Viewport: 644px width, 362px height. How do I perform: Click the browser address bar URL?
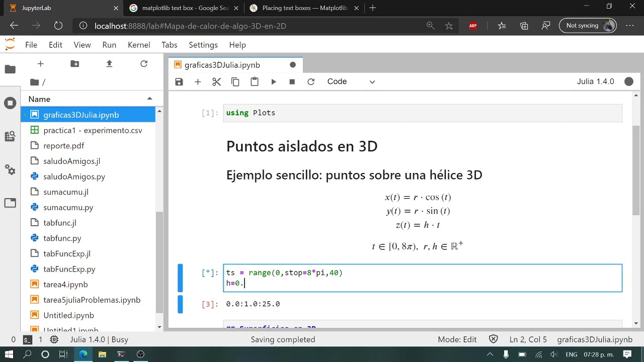(190, 26)
